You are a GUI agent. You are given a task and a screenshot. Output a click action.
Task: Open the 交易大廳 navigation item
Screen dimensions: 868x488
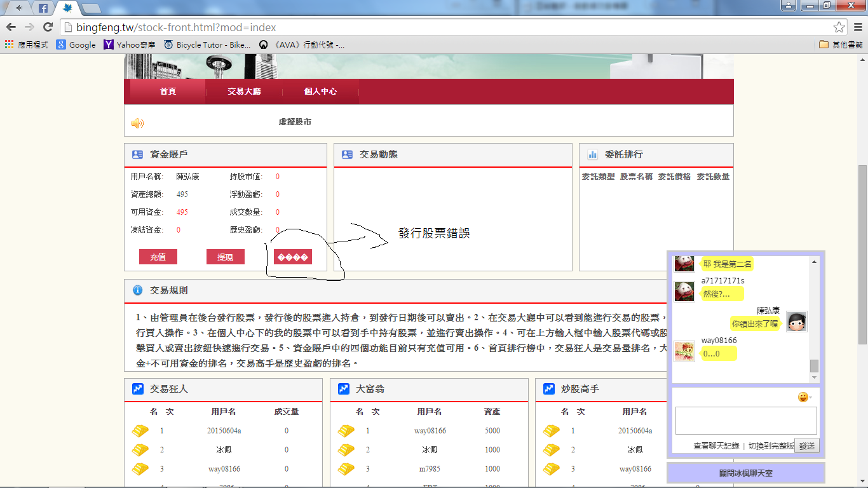[x=244, y=91]
